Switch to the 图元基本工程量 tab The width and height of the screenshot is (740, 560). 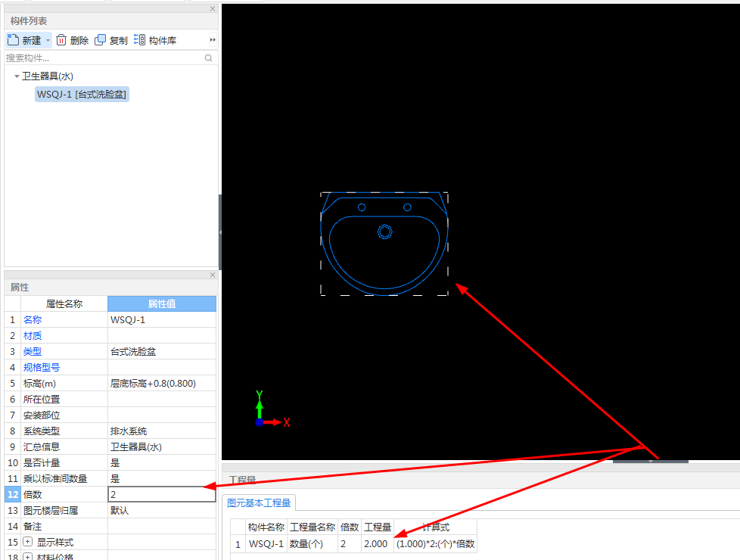[259, 503]
